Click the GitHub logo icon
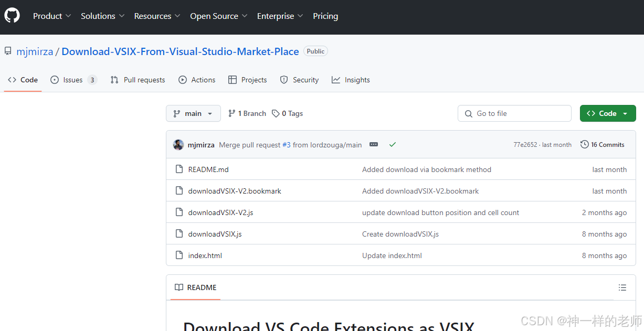 pyautogui.click(x=12, y=16)
